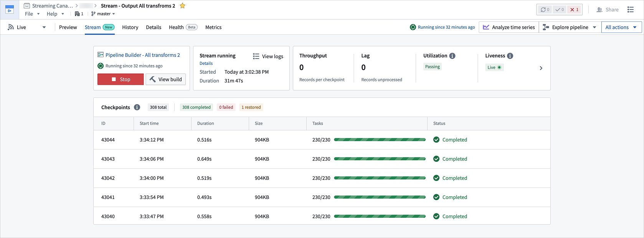The height and width of the screenshot is (238, 644).
Task: Stop the running stream
Action: coord(121,79)
